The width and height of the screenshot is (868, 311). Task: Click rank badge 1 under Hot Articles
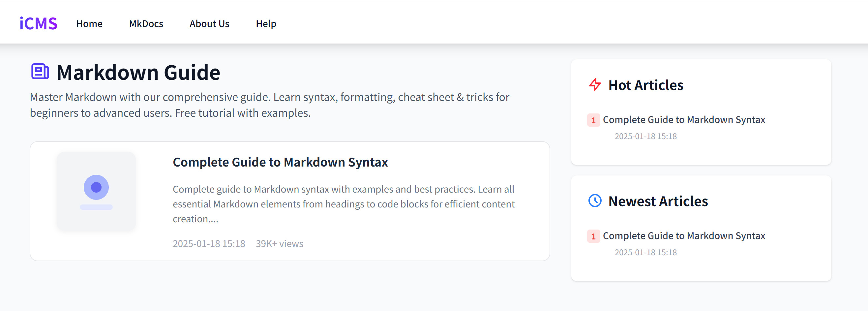click(593, 120)
